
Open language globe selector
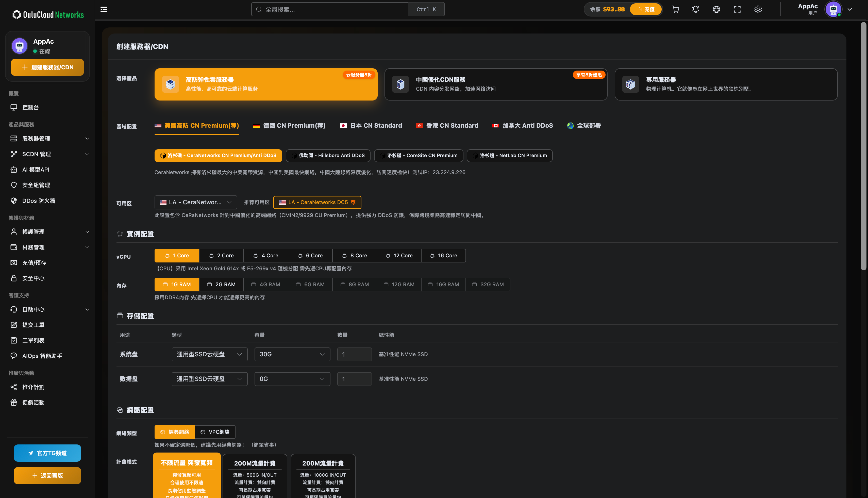(716, 9)
